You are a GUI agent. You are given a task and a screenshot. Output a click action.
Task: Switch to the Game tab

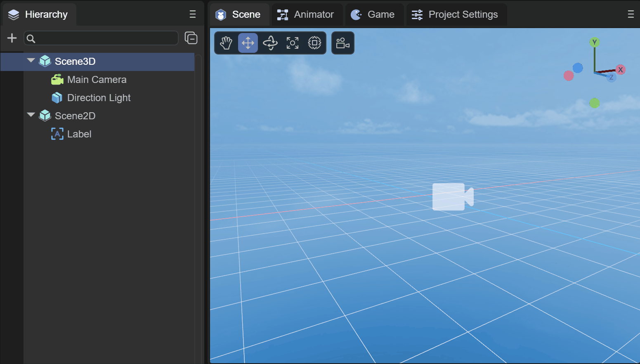[x=373, y=14]
